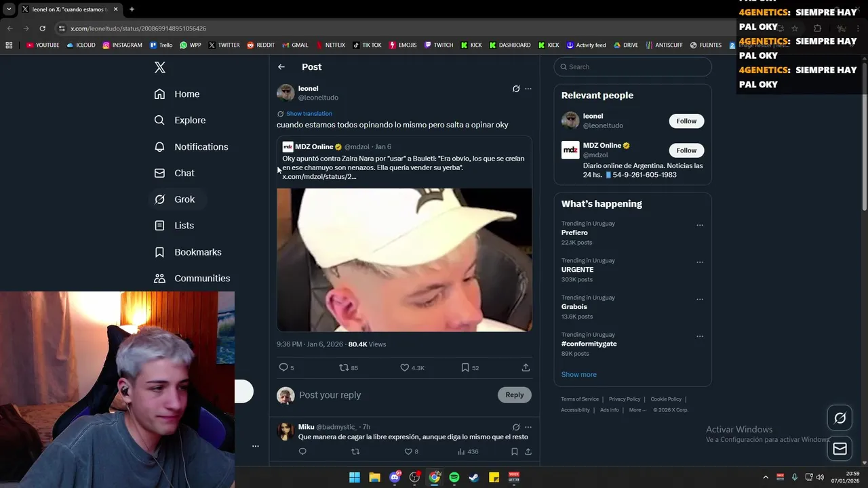Open more options for #conformitygate trend
The width and height of the screenshot is (868, 488).
(700, 336)
